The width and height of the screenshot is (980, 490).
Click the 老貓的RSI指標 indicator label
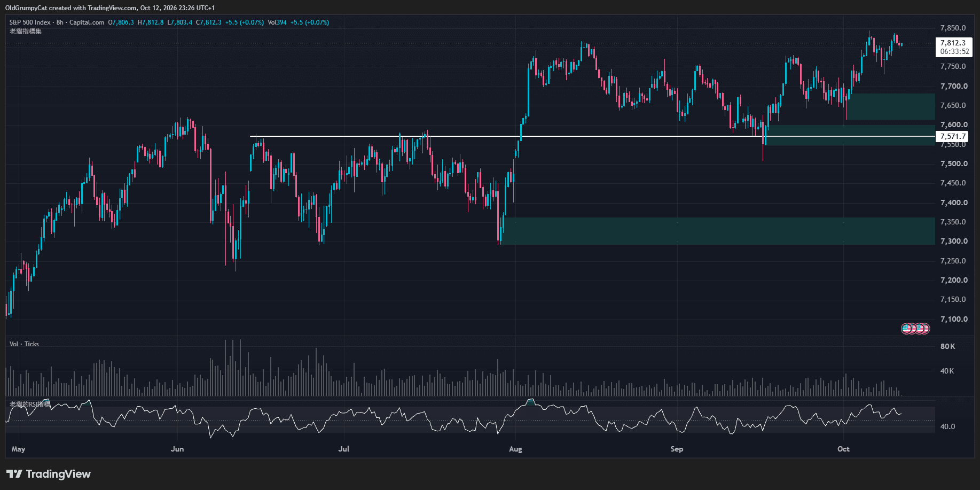[30, 405]
